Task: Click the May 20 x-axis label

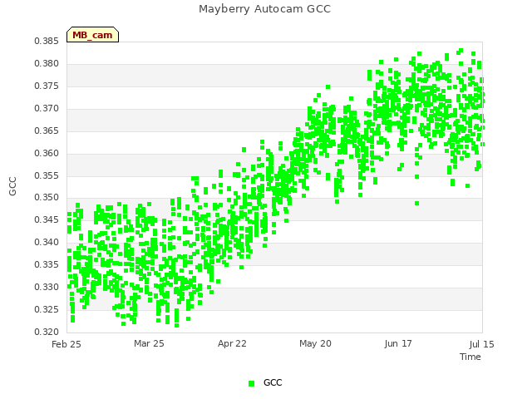Action: click(x=315, y=343)
